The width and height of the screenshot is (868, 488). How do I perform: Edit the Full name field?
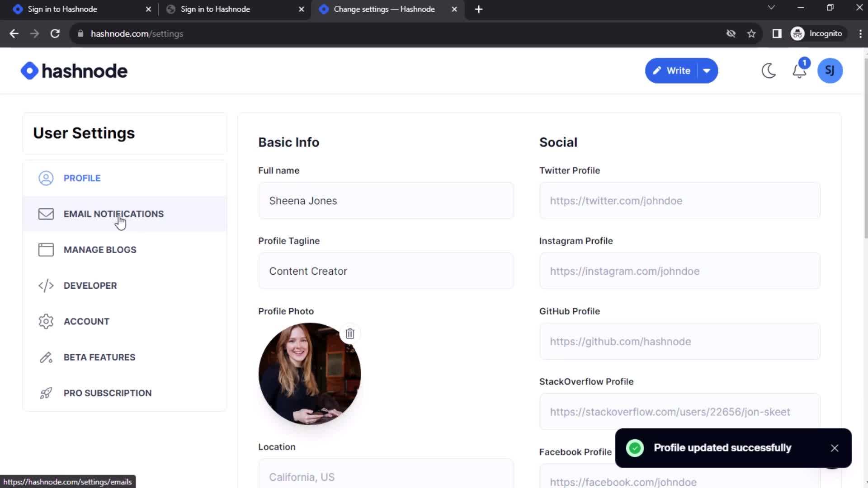pyautogui.click(x=386, y=201)
